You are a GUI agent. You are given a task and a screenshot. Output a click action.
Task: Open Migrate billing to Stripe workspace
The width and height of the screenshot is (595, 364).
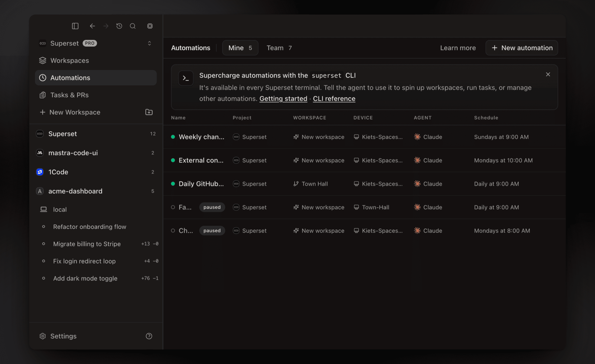pyautogui.click(x=96, y=244)
